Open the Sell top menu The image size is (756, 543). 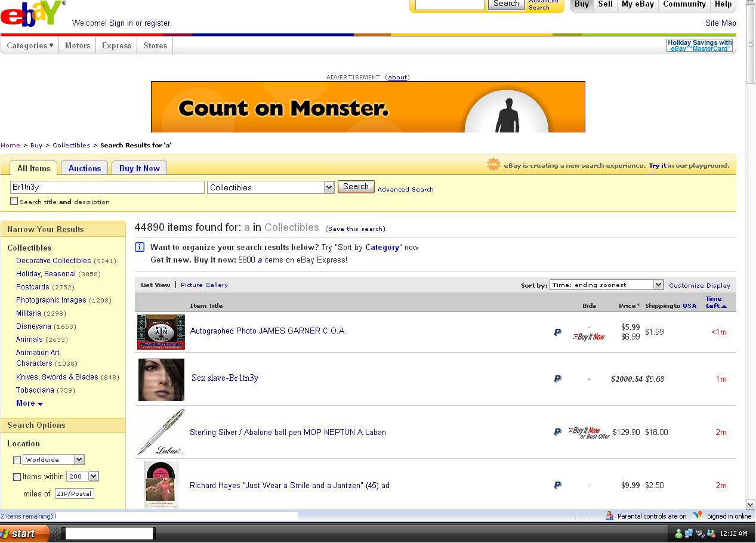point(605,4)
